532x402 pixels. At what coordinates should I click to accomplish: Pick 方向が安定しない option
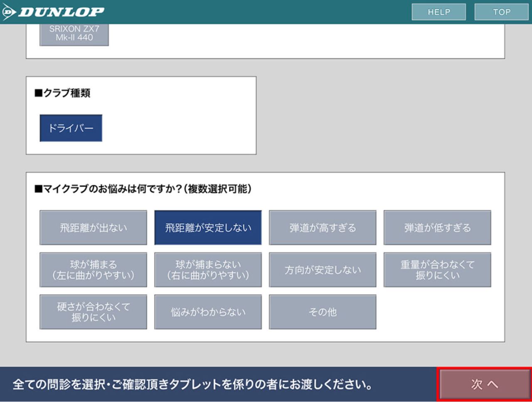pos(323,270)
